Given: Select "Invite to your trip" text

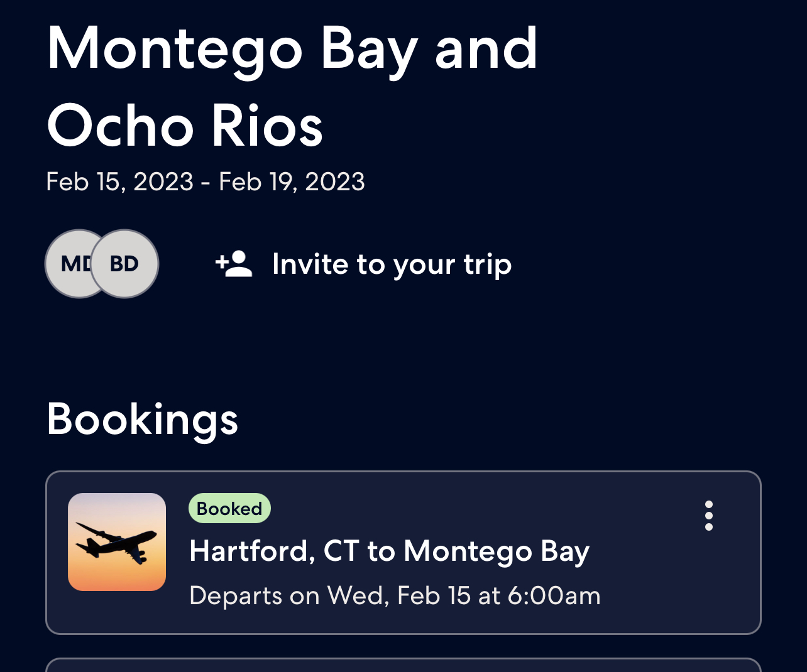Looking at the screenshot, I should (392, 264).
